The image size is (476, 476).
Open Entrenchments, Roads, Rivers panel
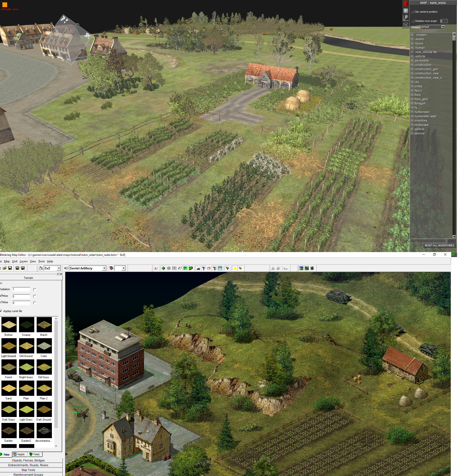(x=28, y=465)
